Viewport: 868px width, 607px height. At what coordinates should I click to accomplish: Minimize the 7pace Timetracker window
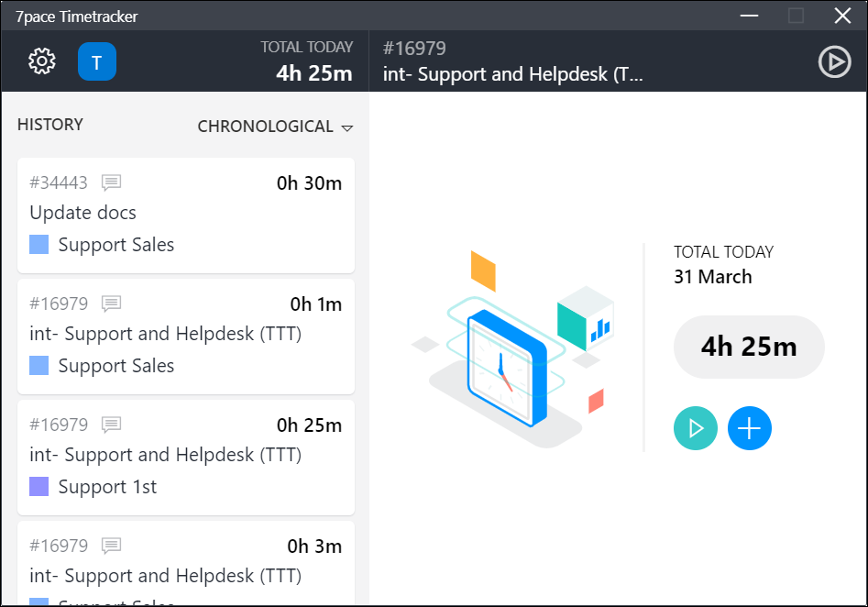pos(749,16)
